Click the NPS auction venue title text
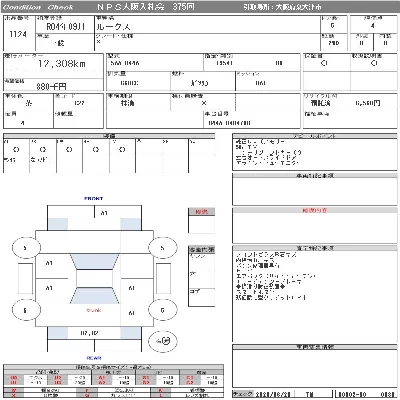This screenshot has height=400, width=400. (x=146, y=7)
